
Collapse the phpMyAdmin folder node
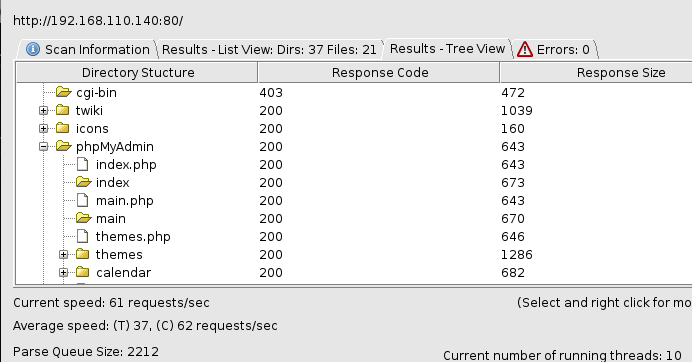(x=43, y=147)
